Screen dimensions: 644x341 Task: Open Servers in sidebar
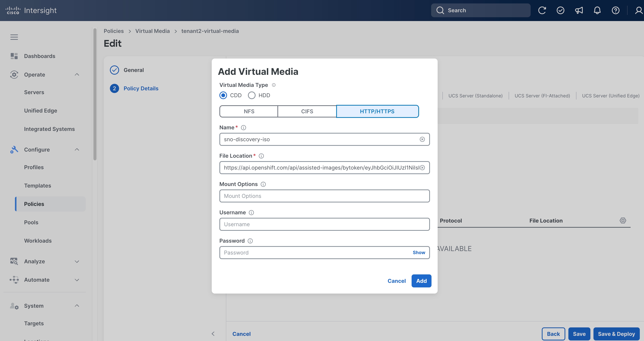34,92
